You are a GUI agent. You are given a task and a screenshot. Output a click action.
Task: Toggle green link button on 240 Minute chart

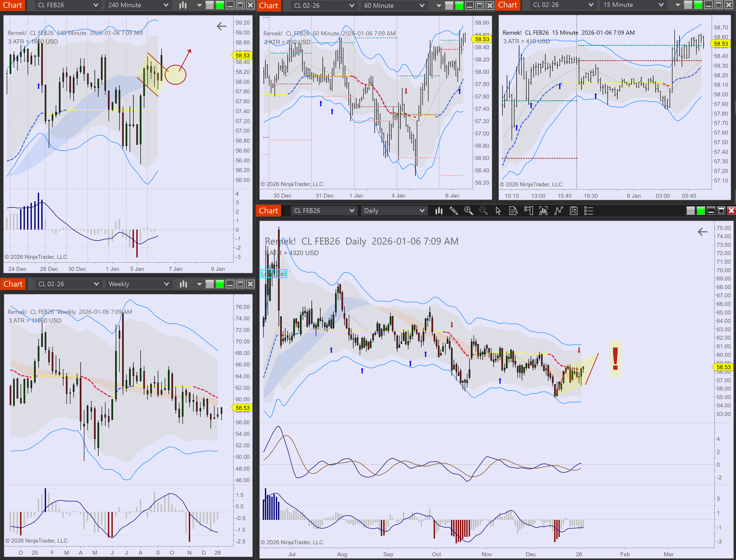[x=220, y=5]
